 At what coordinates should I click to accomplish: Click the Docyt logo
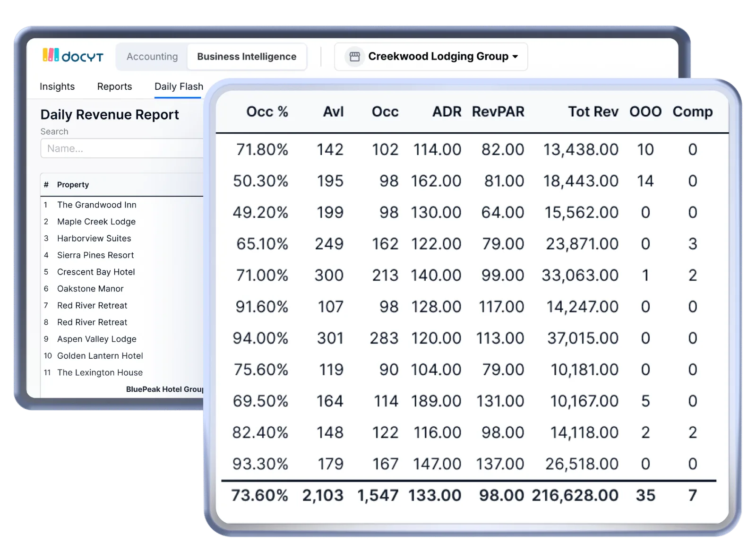click(73, 56)
